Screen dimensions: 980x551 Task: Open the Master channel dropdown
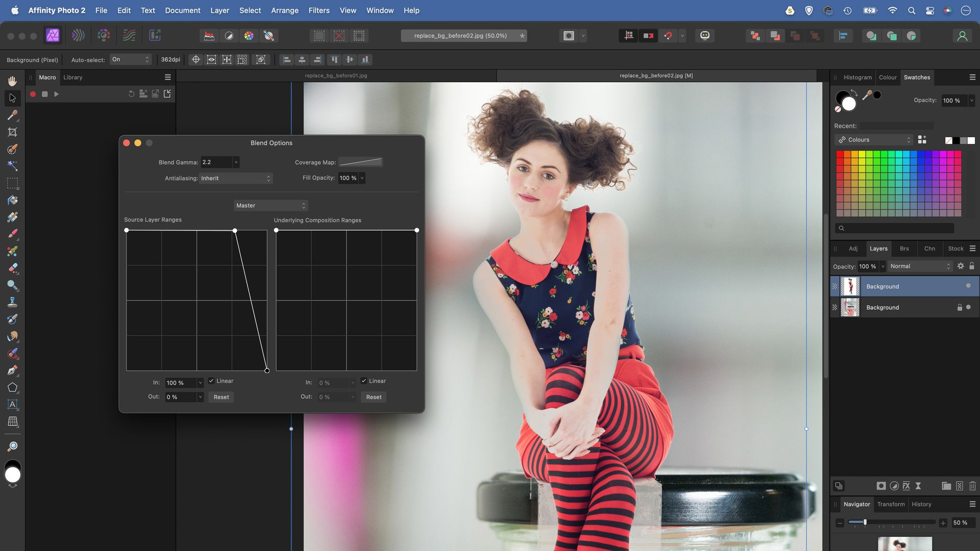pyautogui.click(x=271, y=206)
